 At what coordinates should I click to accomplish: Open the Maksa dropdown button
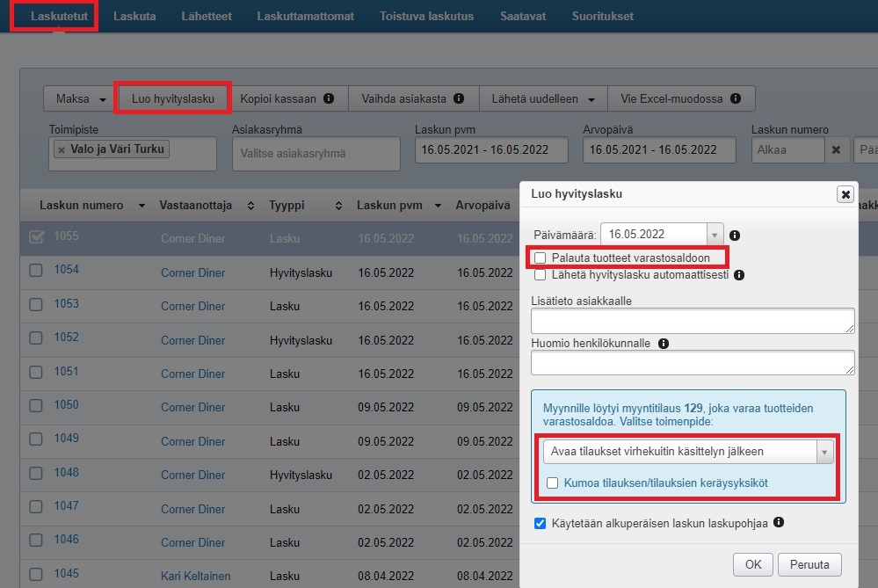(81, 99)
